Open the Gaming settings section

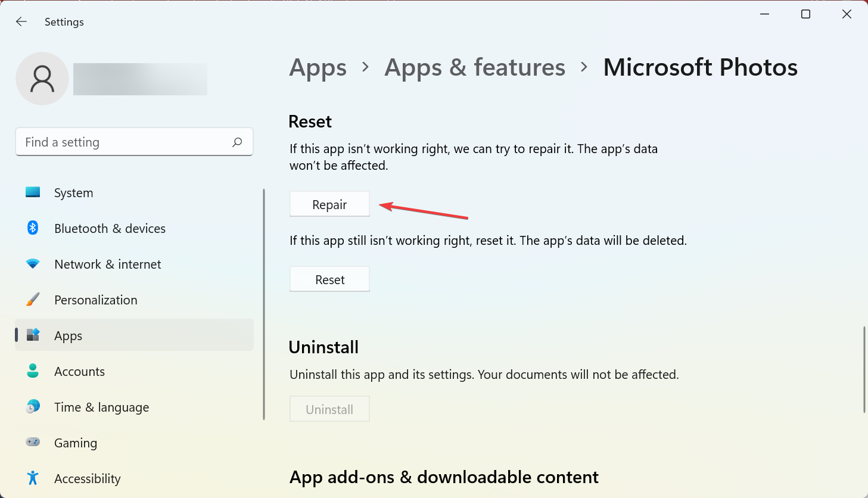pos(76,443)
